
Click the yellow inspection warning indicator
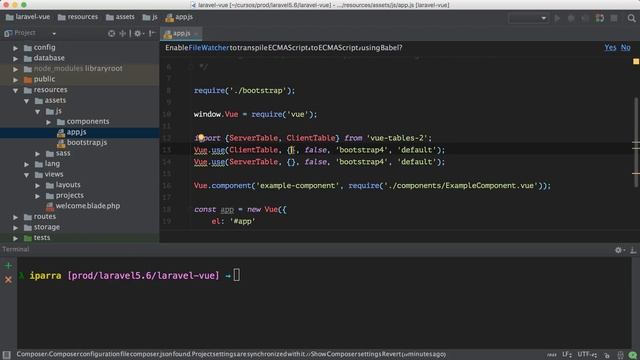click(636, 61)
